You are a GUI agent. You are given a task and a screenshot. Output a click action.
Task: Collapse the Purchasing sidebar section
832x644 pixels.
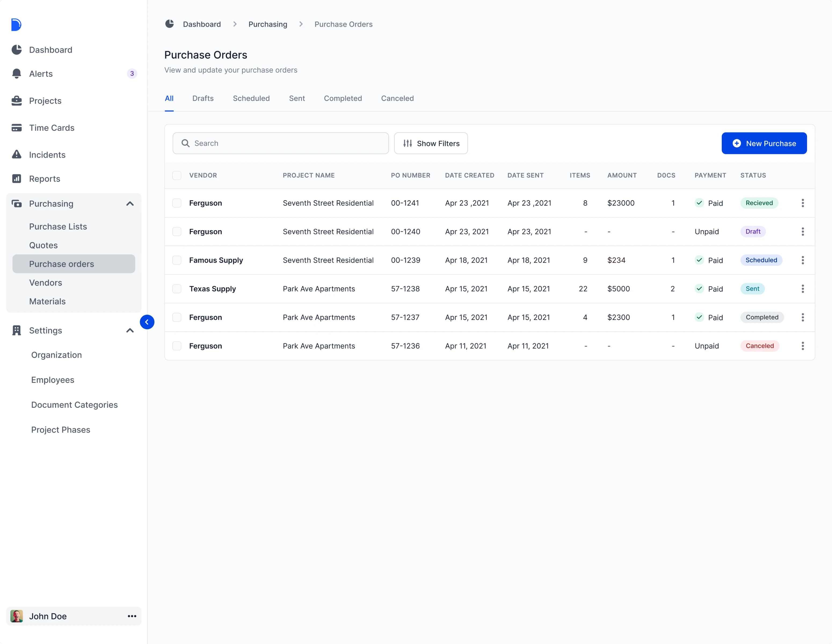coord(130,204)
